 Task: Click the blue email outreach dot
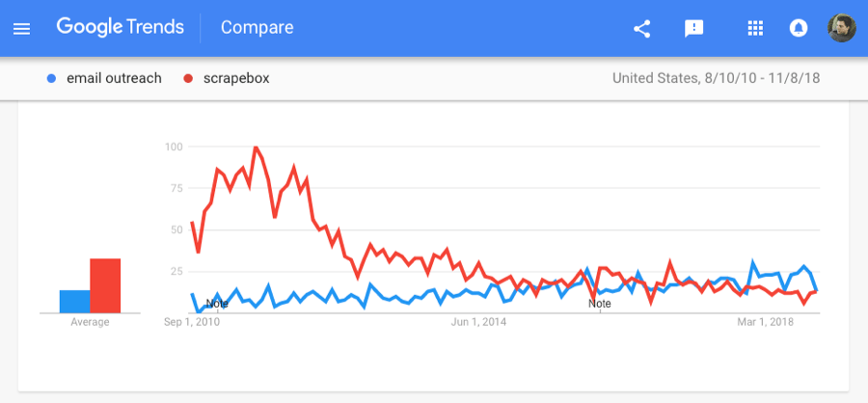(51, 79)
